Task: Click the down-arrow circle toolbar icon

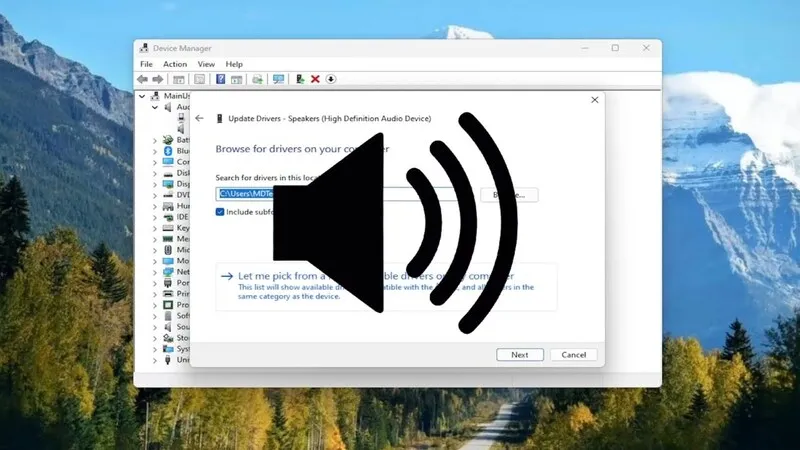Action: tap(331, 79)
